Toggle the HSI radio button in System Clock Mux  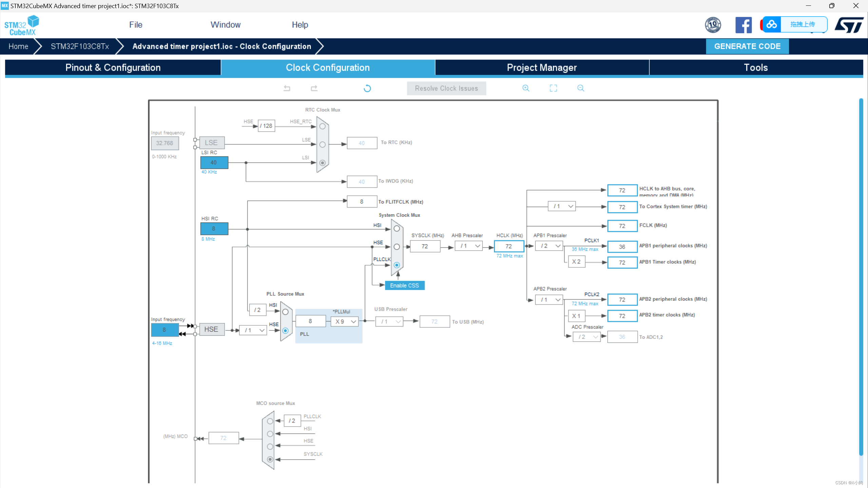tap(396, 229)
